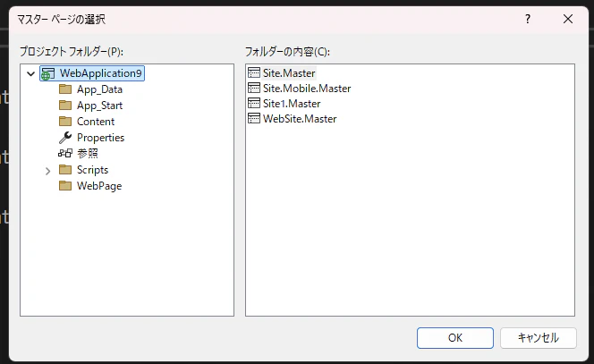Choose Site.Master from folder contents
This screenshot has height=364, width=594.
(289, 73)
